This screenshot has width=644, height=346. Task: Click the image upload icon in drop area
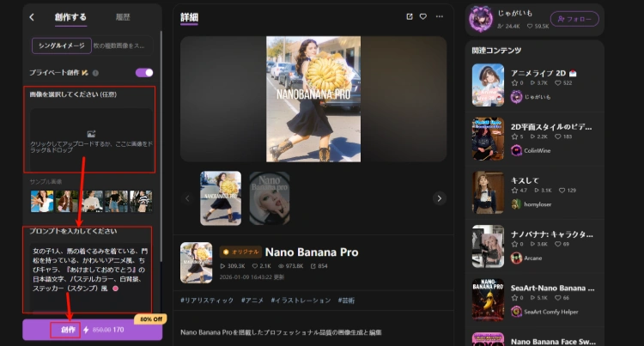[91, 132]
